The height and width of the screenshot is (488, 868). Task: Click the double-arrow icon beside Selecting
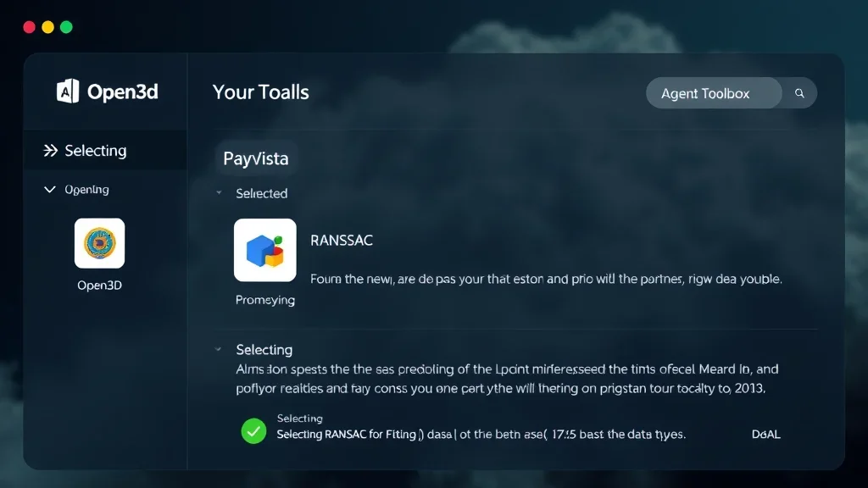pos(49,150)
